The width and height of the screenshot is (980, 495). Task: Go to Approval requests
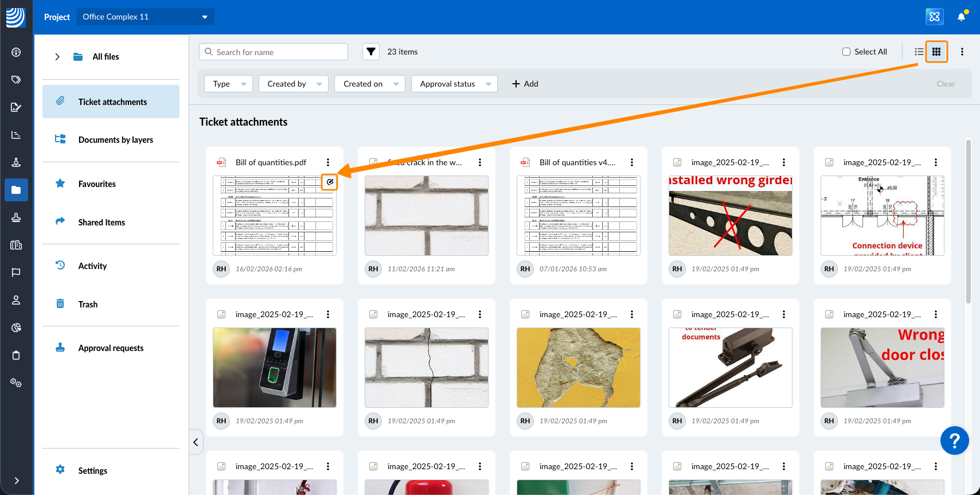[x=111, y=348]
